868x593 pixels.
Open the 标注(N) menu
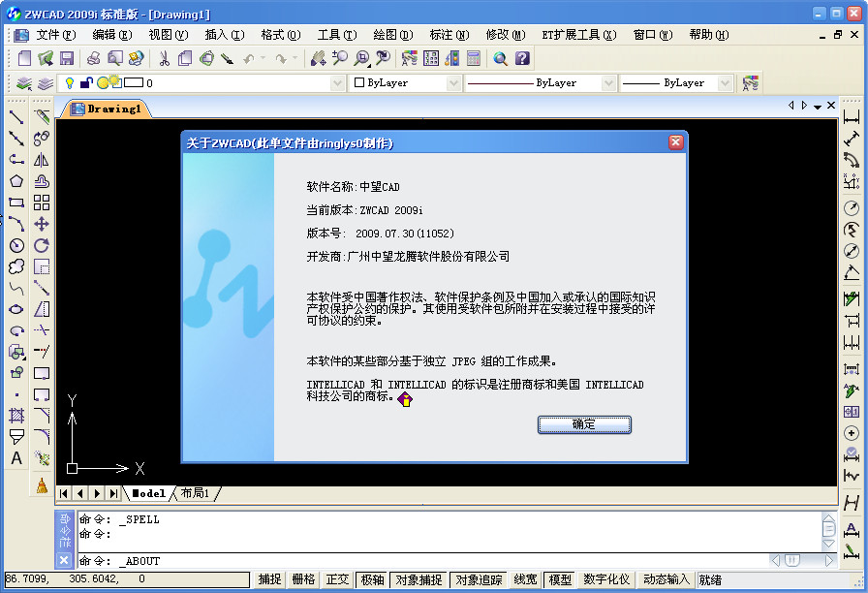449,35
